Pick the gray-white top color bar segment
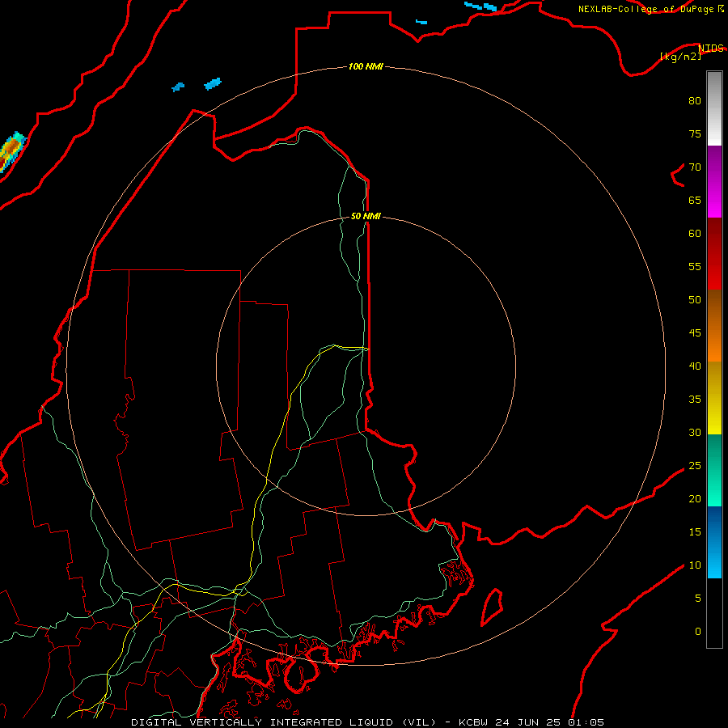728x728 pixels. click(714, 108)
